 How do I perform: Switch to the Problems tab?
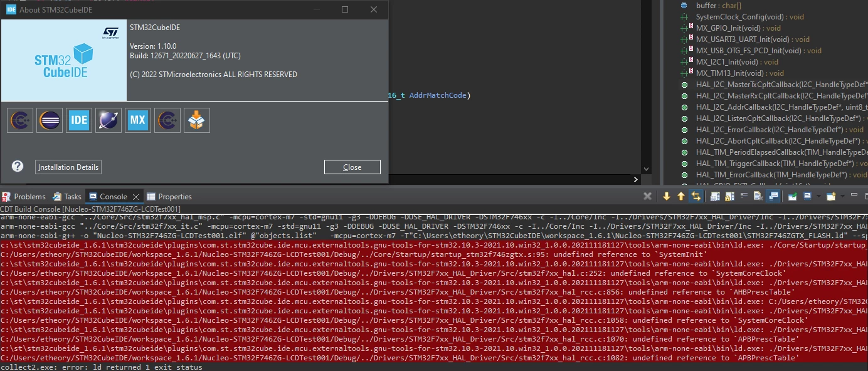tap(24, 196)
